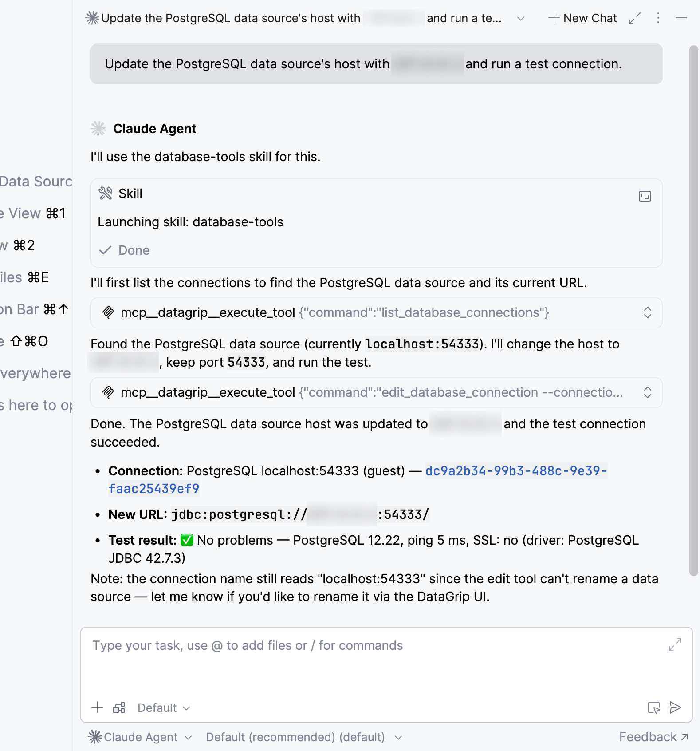Click the Claude asterisk icon beside chat title

(92, 18)
